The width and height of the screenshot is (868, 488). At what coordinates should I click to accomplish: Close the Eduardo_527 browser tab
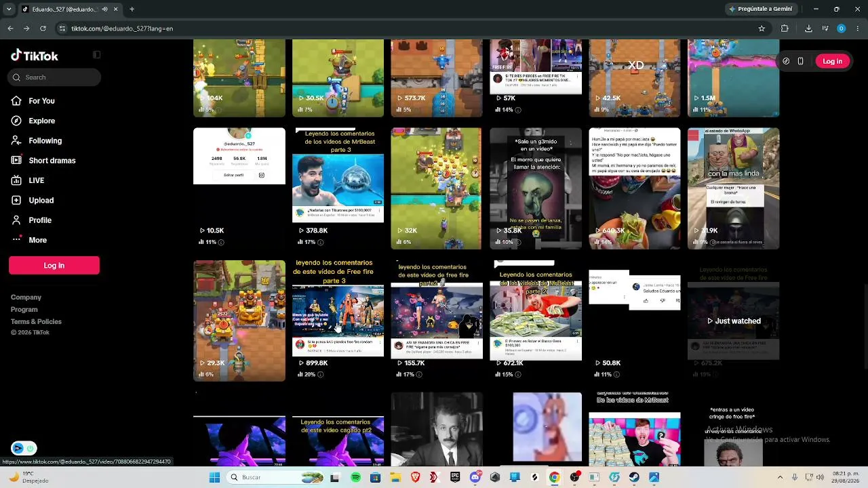pyautogui.click(x=115, y=9)
